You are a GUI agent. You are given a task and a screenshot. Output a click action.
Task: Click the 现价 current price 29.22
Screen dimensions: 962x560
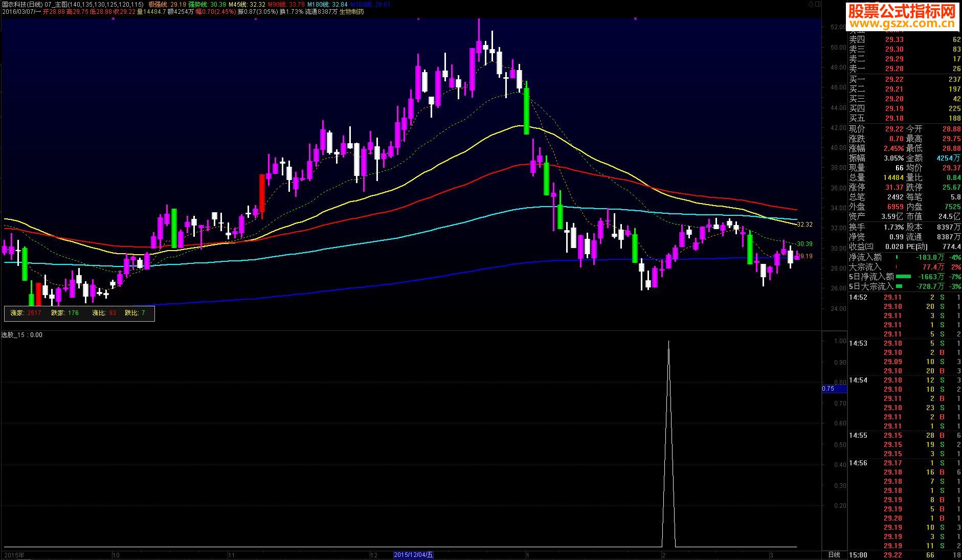[x=894, y=129]
